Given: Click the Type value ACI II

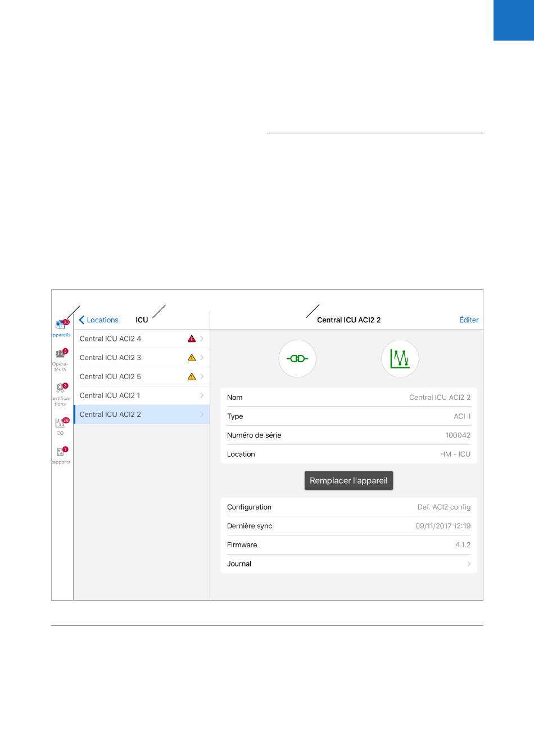Looking at the screenshot, I should tap(462, 416).
